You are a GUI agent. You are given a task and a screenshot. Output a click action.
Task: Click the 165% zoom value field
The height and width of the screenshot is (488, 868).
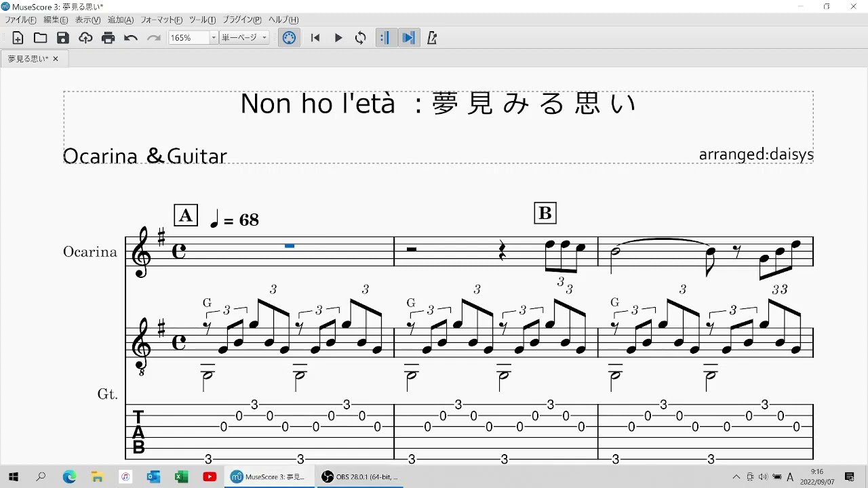tap(189, 38)
